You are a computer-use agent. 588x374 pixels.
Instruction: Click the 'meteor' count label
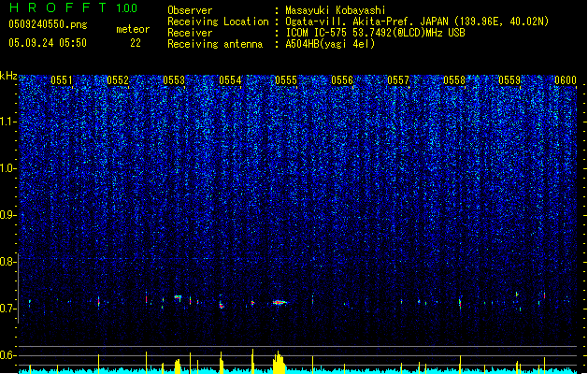point(133,29)
